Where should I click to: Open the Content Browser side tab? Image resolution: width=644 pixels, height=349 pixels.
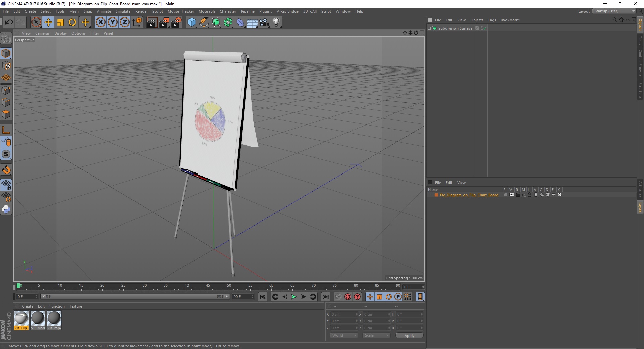point(640,63)
